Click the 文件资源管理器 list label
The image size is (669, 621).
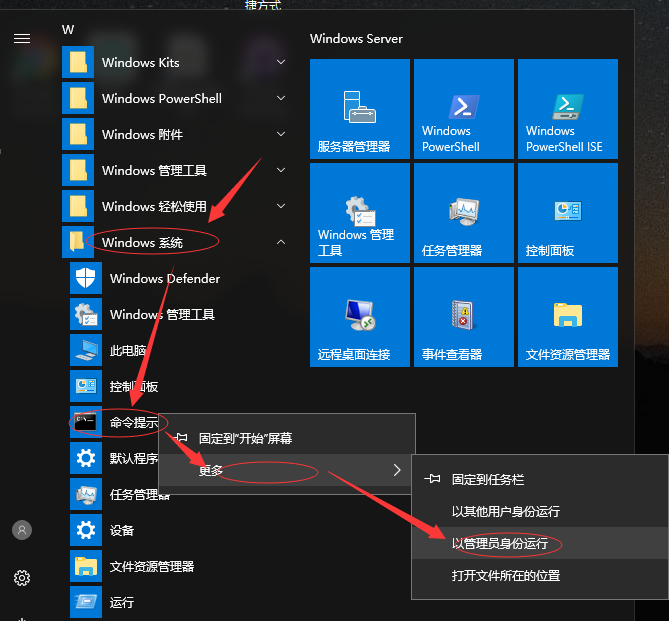pyautogui.click(x=152, y=566)
